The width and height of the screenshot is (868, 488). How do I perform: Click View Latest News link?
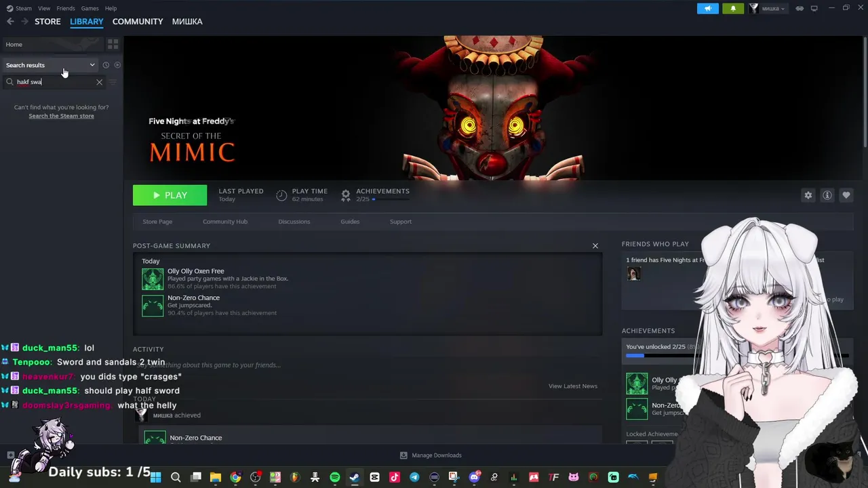[573, 386]
